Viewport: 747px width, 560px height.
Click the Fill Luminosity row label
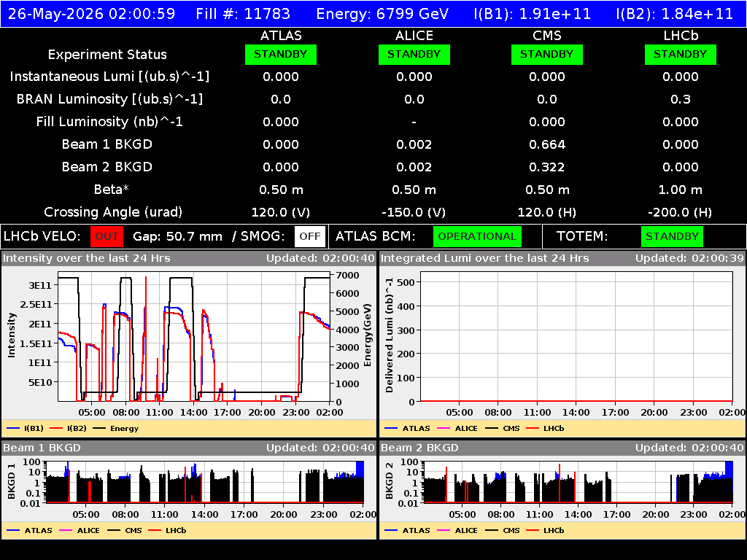109,122
